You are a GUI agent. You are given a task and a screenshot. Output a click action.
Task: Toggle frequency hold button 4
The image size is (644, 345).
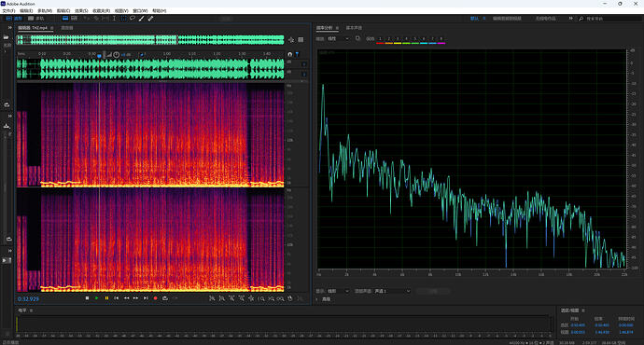[406, 39]
